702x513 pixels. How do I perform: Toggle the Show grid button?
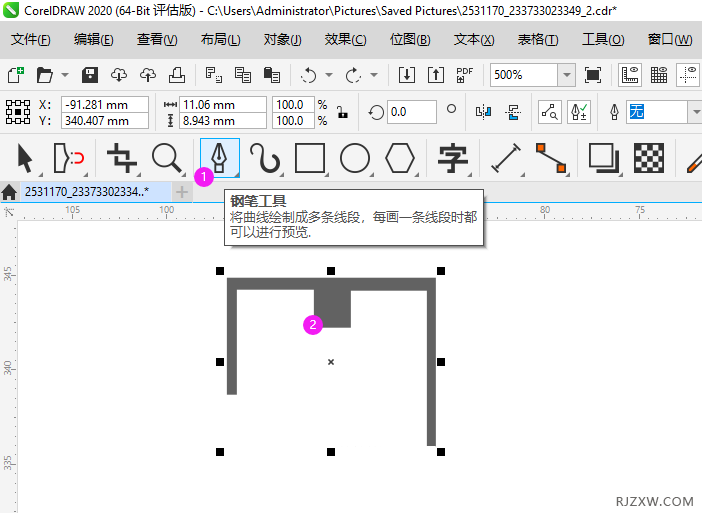point(659,75)
